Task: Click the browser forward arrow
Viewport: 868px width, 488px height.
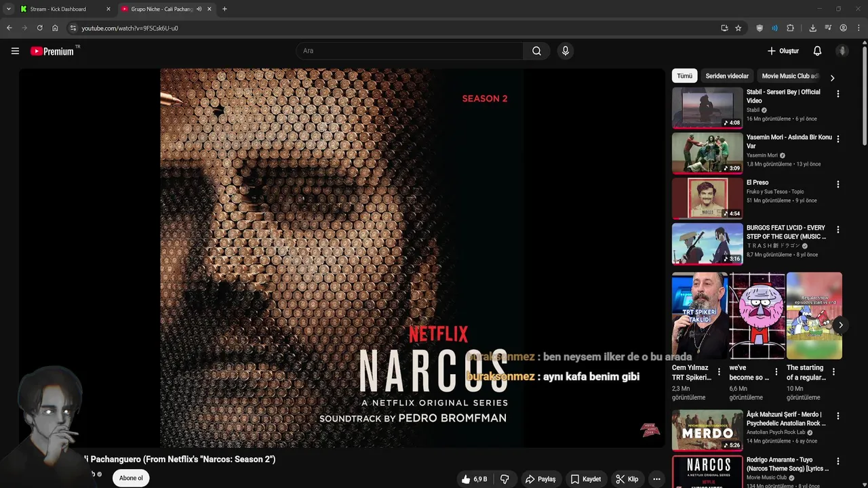Action: (x=24, y=28)
